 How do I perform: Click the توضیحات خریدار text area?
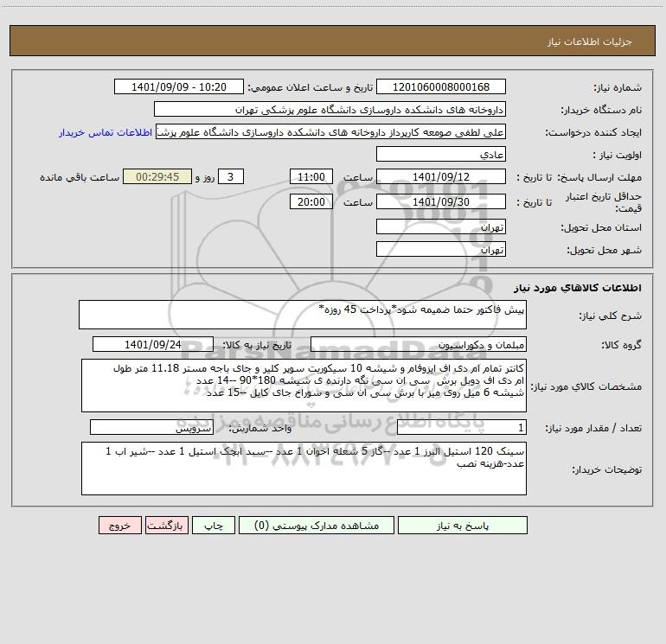[x=304, y=469]
